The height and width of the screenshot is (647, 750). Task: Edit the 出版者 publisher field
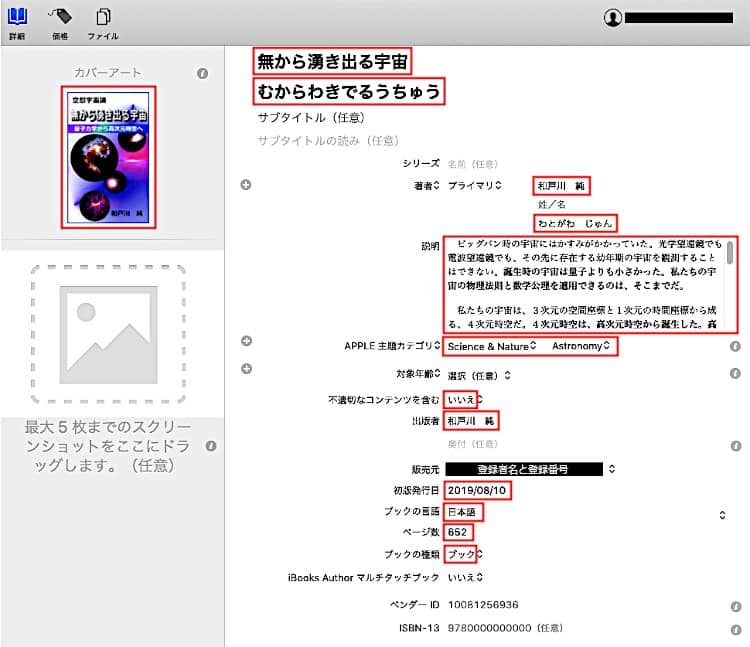click(471, 421)
